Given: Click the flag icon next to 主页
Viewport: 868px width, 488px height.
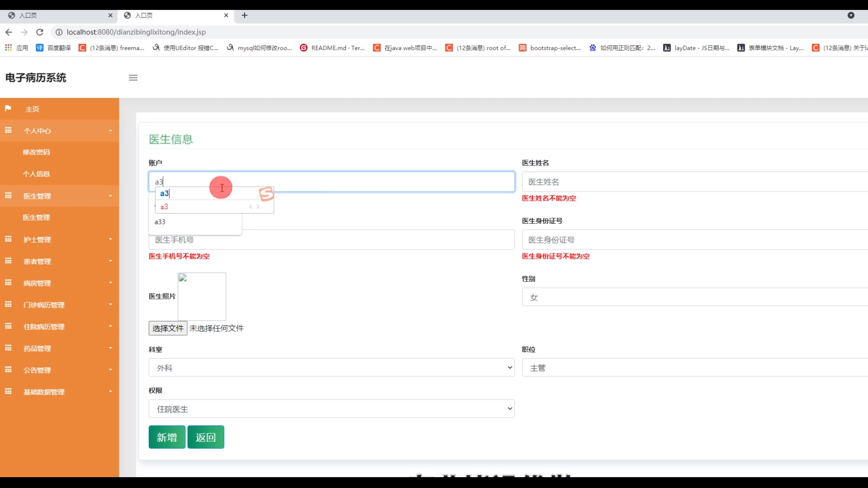Looking at the screenshot, I should coord(8,108).
